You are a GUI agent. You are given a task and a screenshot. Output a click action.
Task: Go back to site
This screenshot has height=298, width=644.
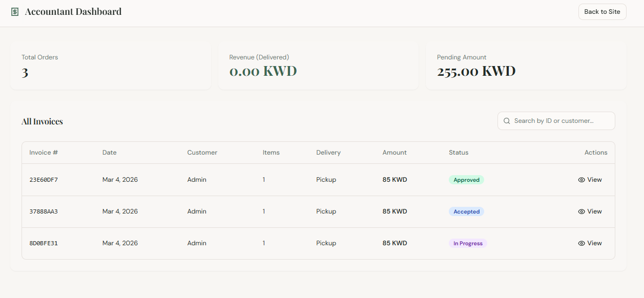pyautogui.click(x=602, y=12)
